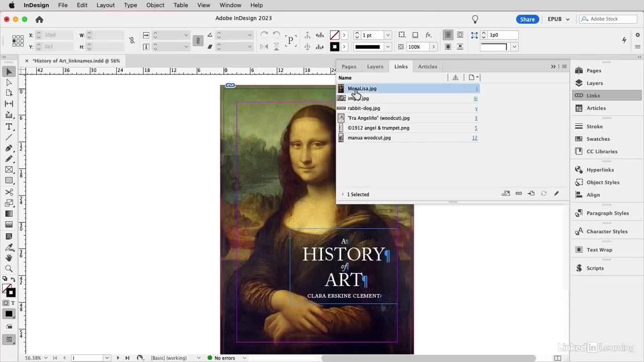Open the Type menu
644x362 pixels.
click(x=130, y=5)
